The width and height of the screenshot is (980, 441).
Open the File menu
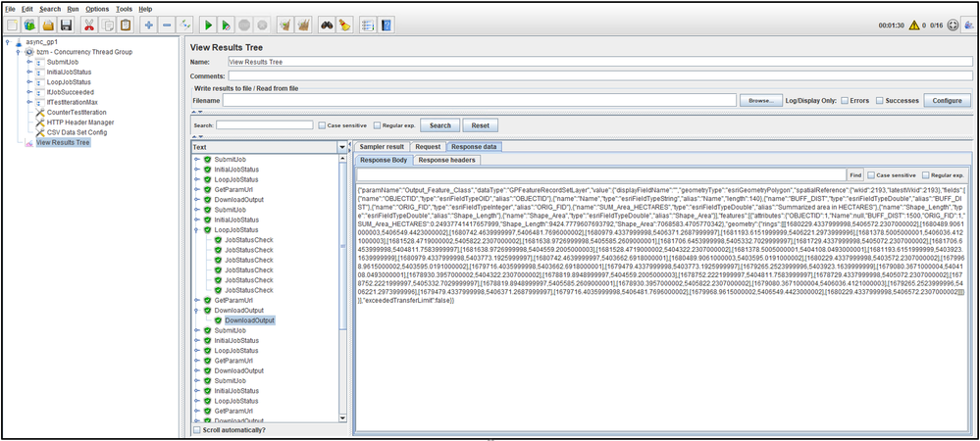(x=10, y=10)
